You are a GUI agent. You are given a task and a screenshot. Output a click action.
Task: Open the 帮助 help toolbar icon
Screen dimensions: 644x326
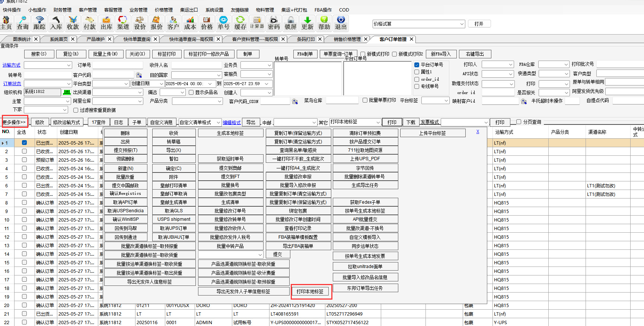coord(324,23)
